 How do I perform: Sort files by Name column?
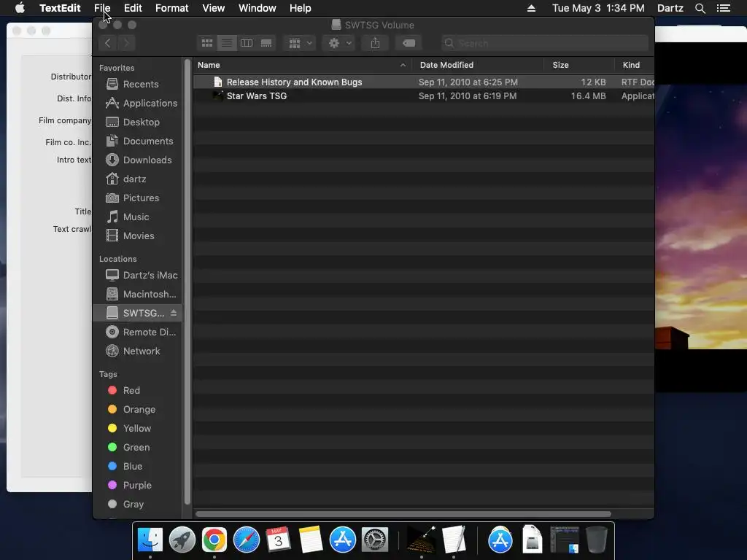coord(303,65)
